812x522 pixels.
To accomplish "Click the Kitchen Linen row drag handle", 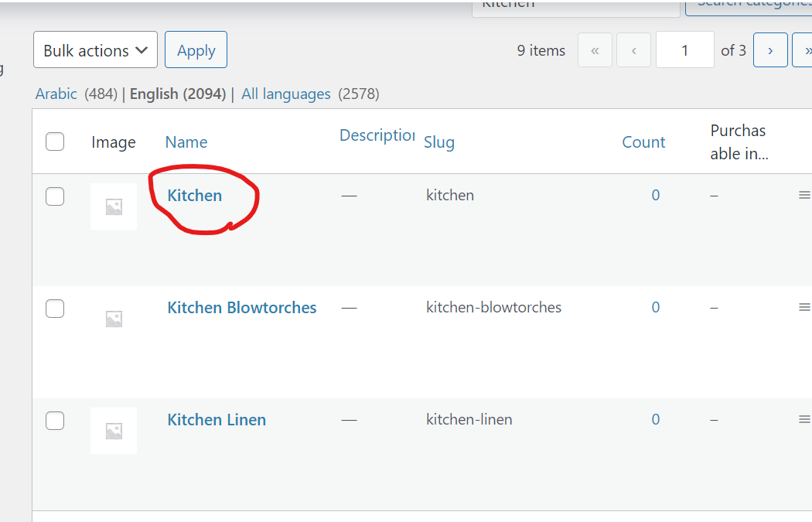I will 804,419.
